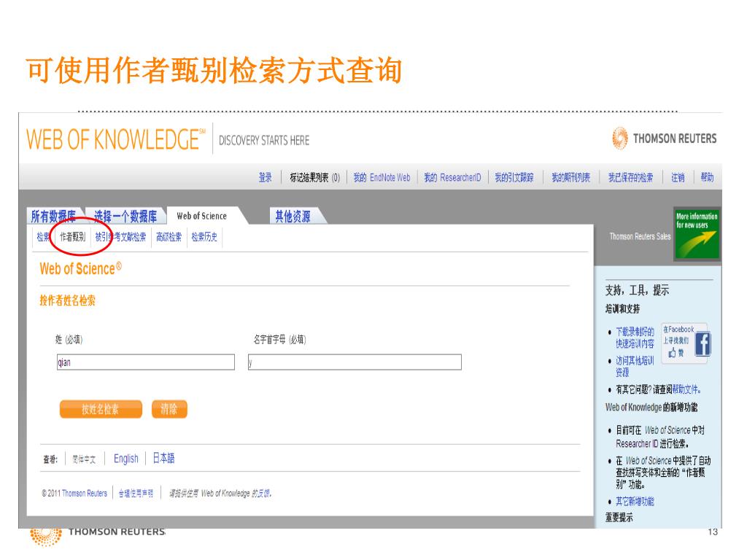Click the Web of Knowledge logo
This screenshot has height=560, width=747.
pos(116,139)
